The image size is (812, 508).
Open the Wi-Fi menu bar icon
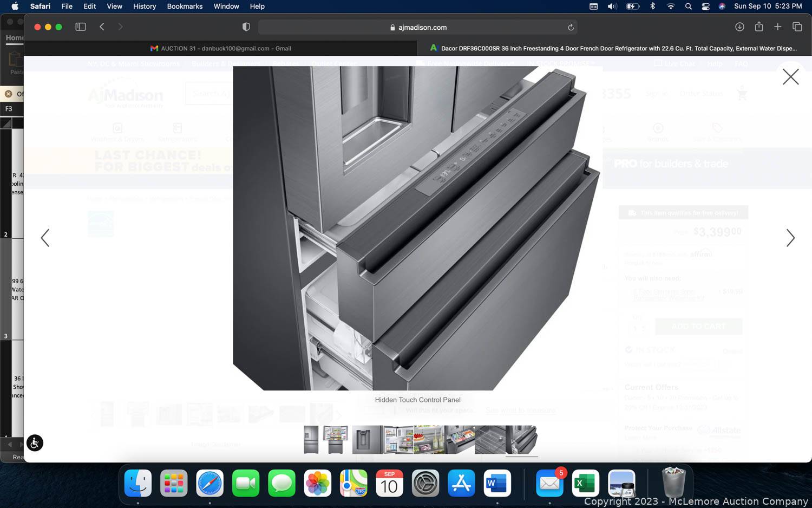(x=671, y=6)
